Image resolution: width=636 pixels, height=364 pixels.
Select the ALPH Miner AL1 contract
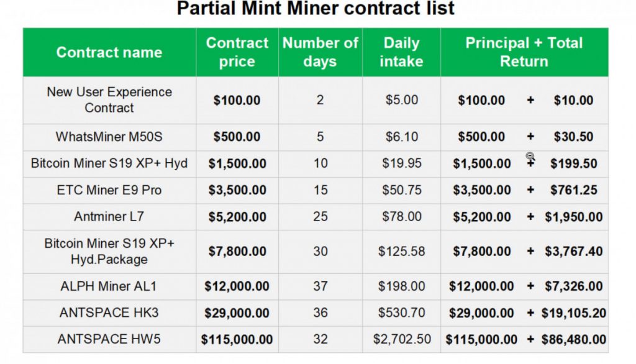(x=109, y=286)
